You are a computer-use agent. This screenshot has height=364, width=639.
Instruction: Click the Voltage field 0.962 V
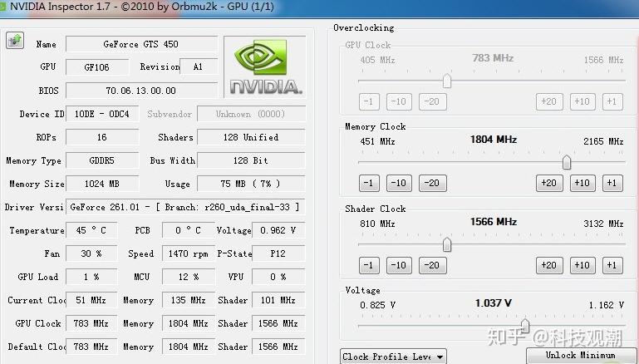[278, 230]
